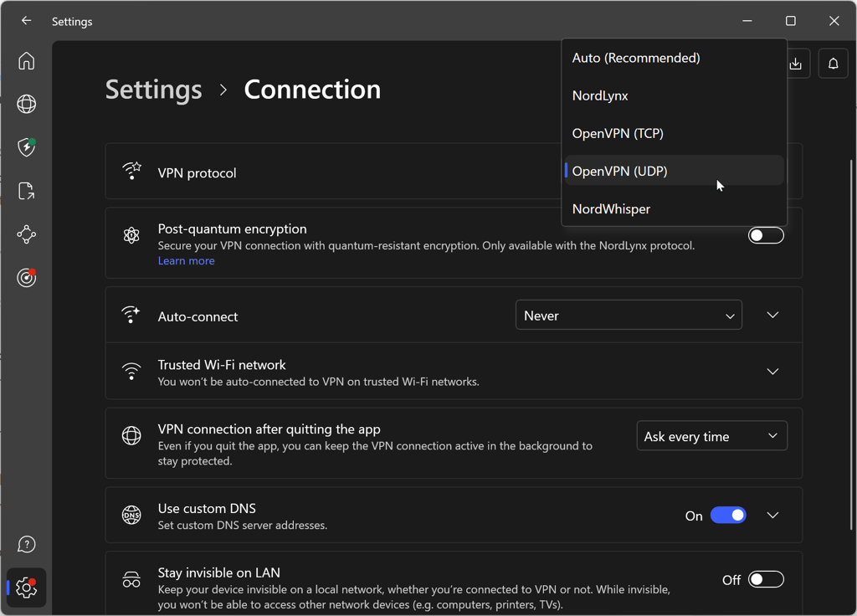Maximize the Settings window
Image resolution: width=857 pixels, height=616 pixels.
[790, 21]
